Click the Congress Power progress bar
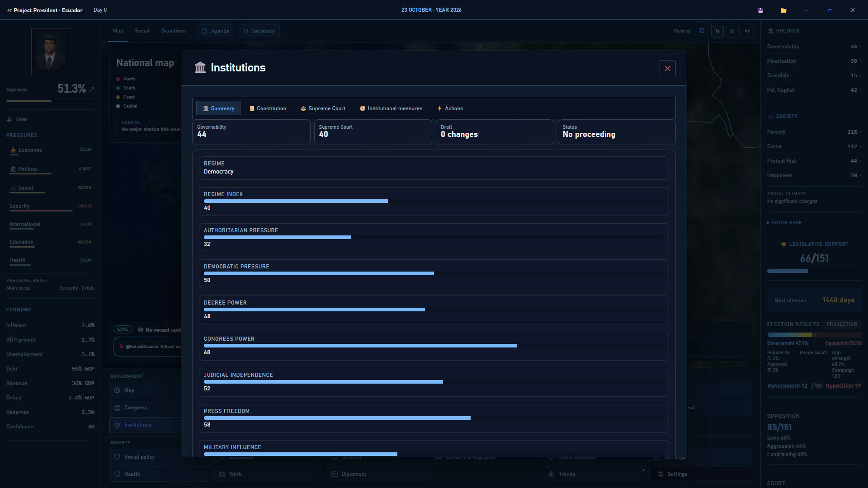This screenshot has height=488, width=868. (434, 346)
